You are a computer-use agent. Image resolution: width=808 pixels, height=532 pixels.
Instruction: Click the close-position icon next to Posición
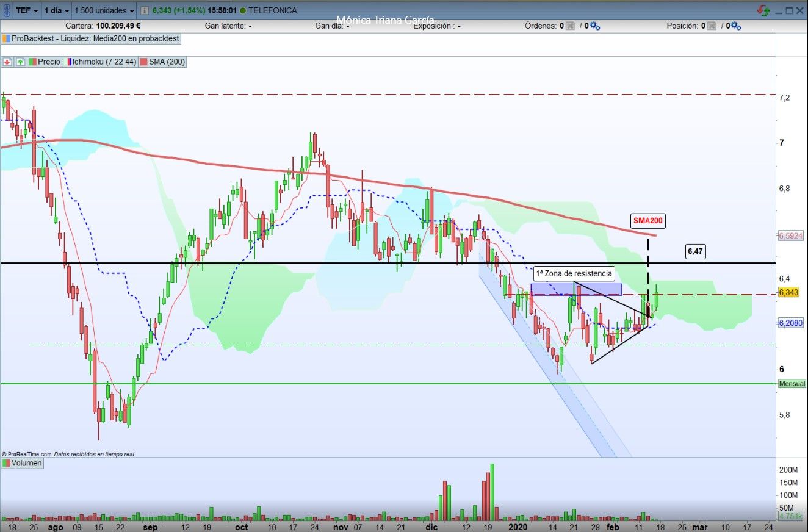[x=712, y=26]
